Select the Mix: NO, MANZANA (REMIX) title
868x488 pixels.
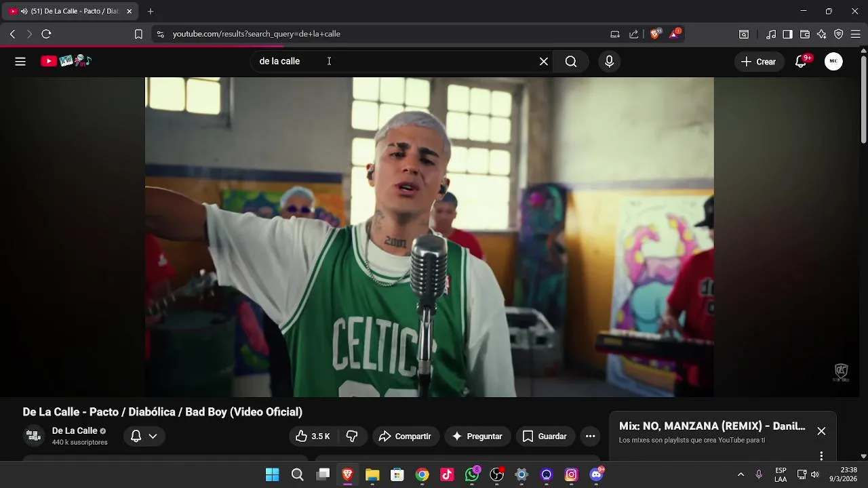click(712, 426)
